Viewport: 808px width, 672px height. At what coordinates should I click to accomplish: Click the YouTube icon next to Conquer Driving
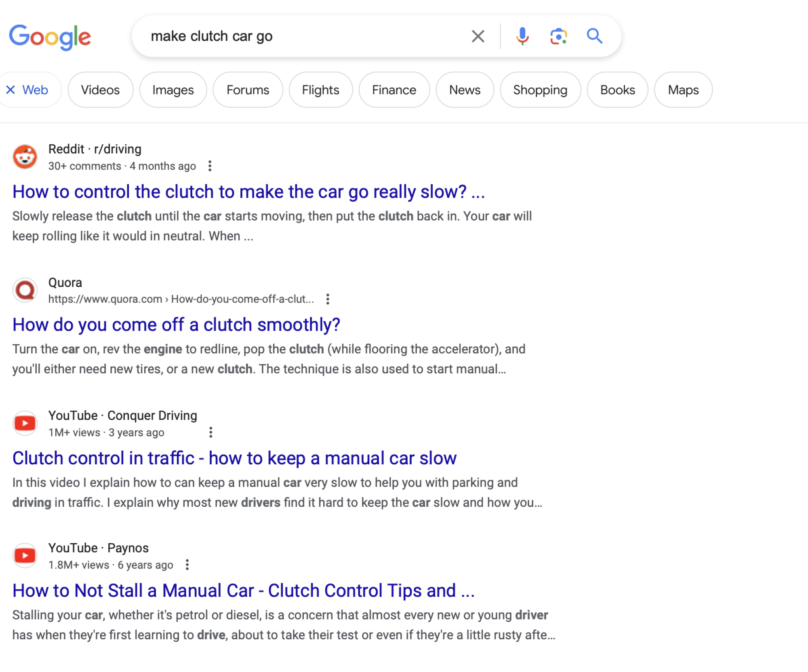pyautogui.click(x=25, y=423)
